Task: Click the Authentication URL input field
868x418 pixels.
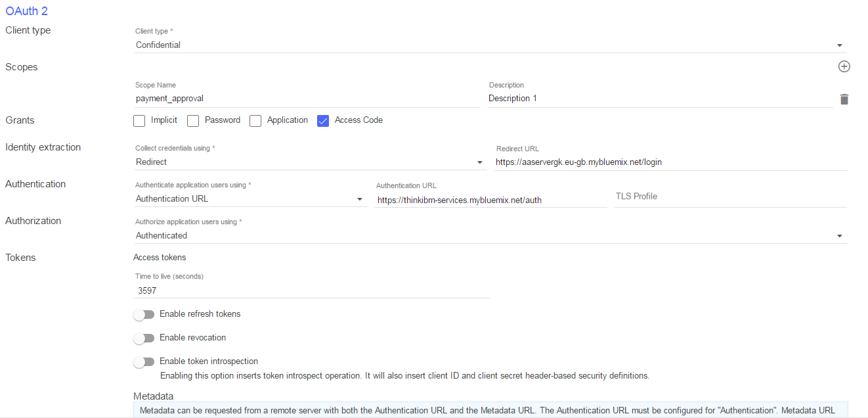Action: 490,199
